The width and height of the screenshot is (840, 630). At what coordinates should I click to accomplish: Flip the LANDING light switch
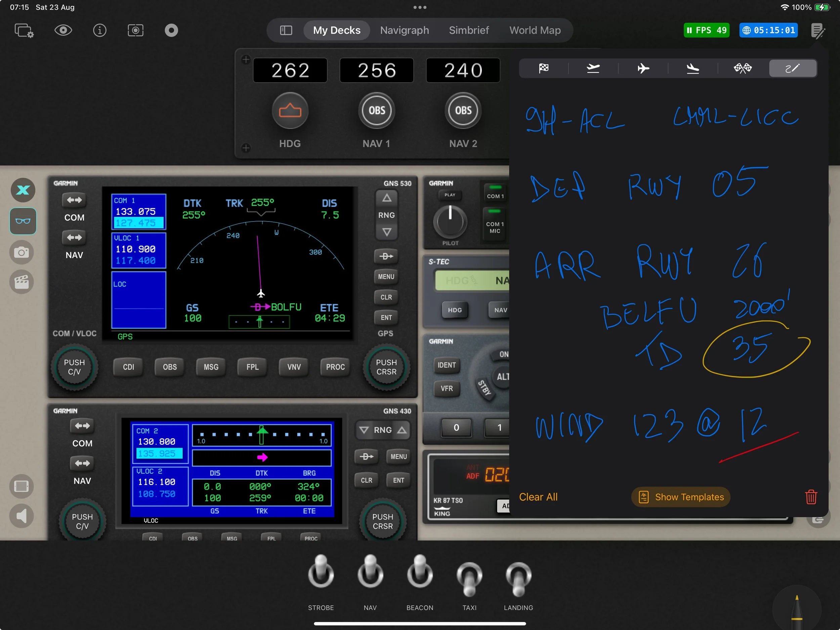pyautogui.click(x=518, y=578)
